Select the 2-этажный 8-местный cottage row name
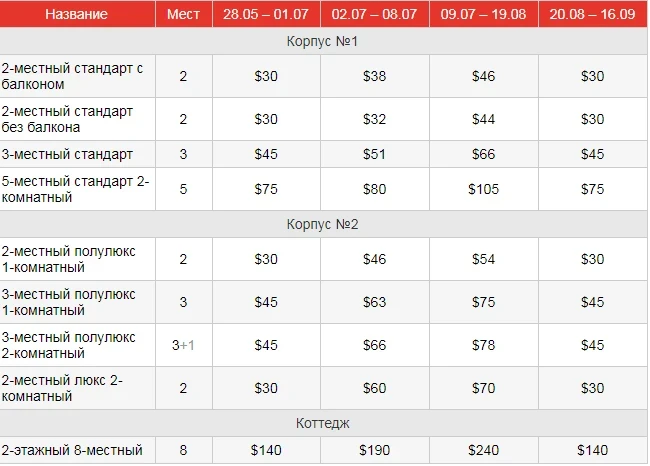Screen dimensions: 650x466 pyautogui.click(x=72, y=451)
